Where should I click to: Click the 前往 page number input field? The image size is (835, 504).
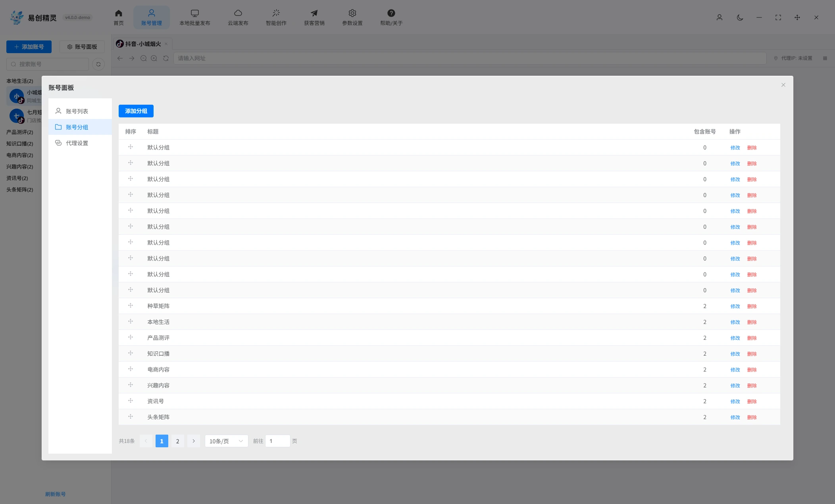tap(277, 441)
